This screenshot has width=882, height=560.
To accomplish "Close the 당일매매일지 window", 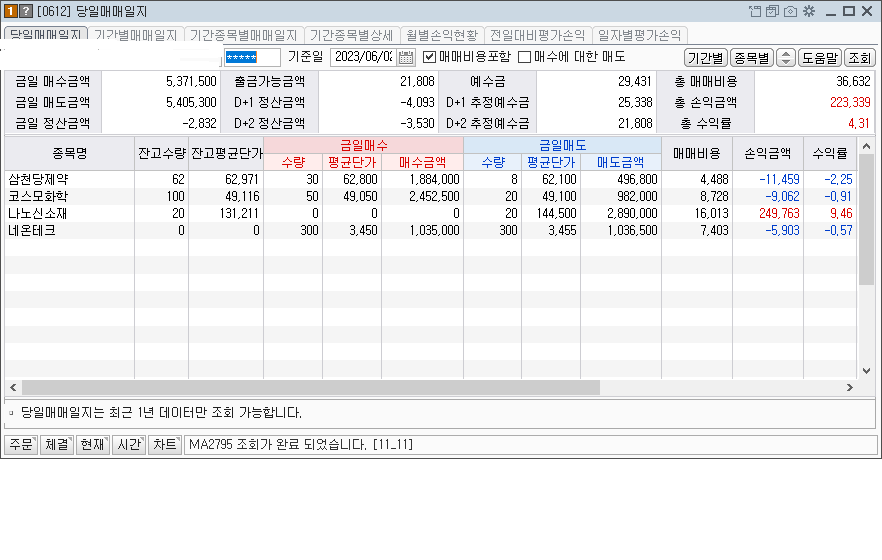I will pyautogui.click(x=867, y=11).
